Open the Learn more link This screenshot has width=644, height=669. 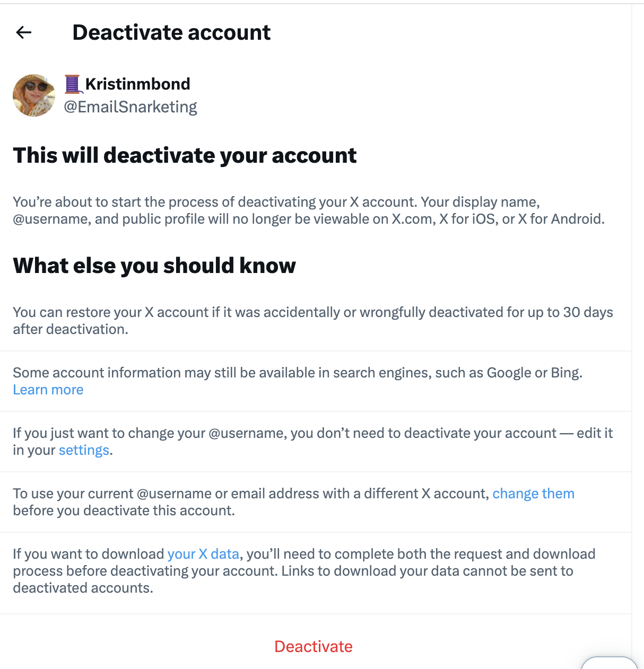48,390
